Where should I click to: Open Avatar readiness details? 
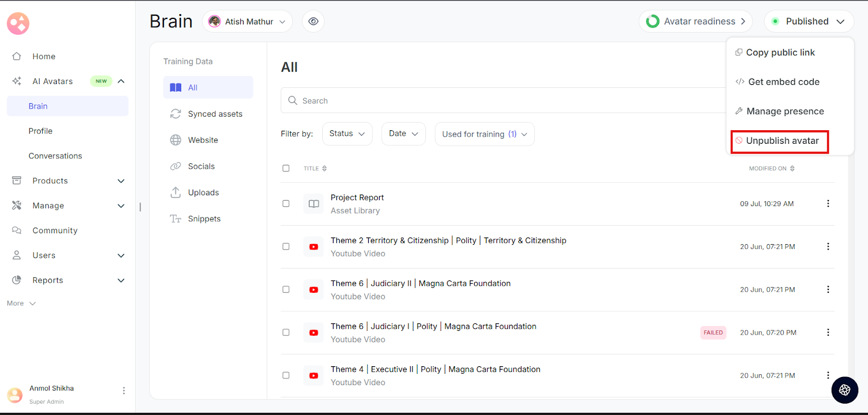tap(695, 22)
